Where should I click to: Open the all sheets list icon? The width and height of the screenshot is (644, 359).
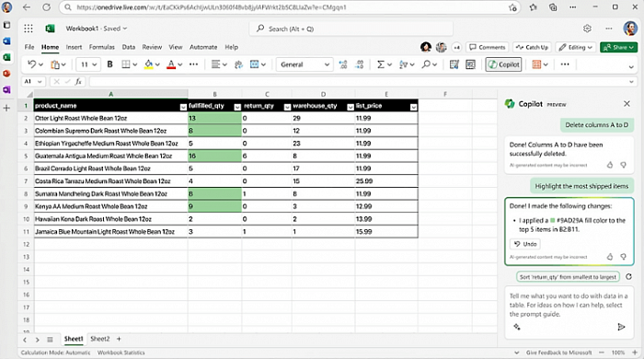pos(50,340)
